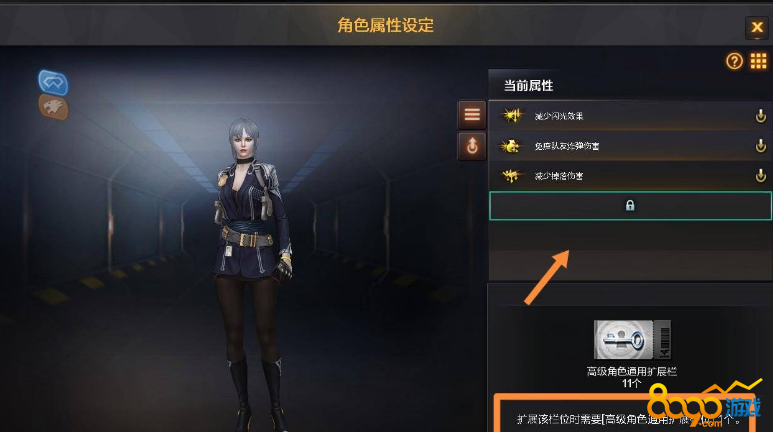Click the key item 高级角色通用扩展栏 thumbnail
773x432 pixels.
(x=632, y=340)
